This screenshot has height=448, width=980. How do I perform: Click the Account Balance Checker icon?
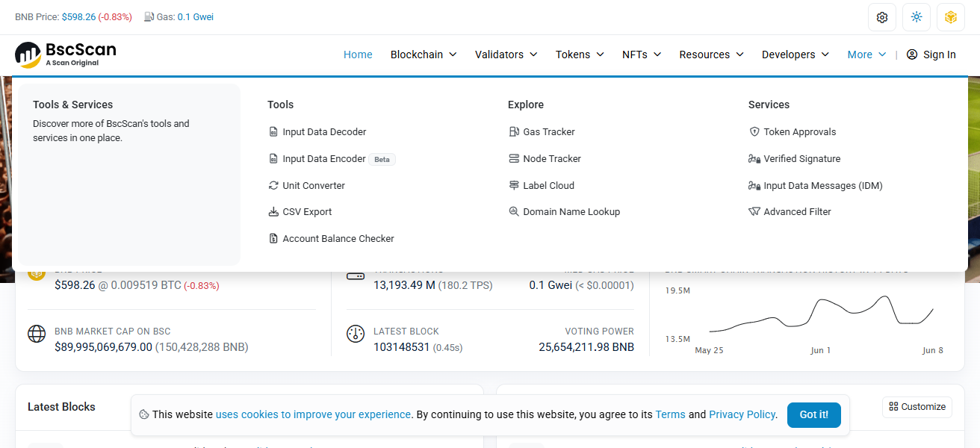coord(273,239)
